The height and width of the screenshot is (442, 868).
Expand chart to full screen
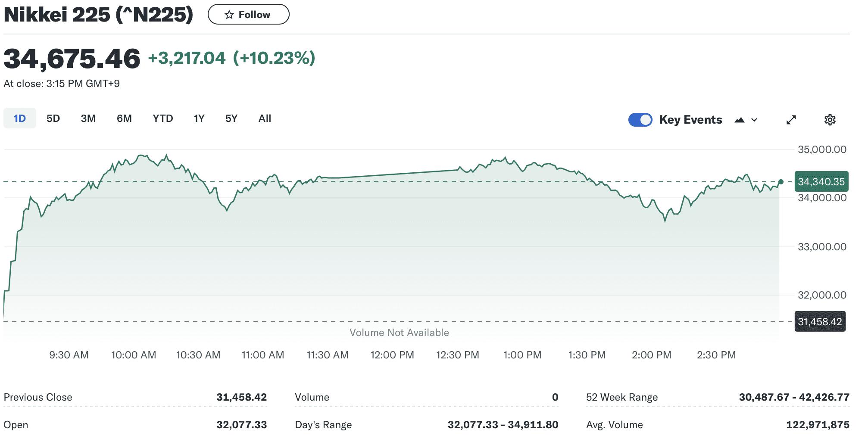pyautogui.click(x=791, y=120)
